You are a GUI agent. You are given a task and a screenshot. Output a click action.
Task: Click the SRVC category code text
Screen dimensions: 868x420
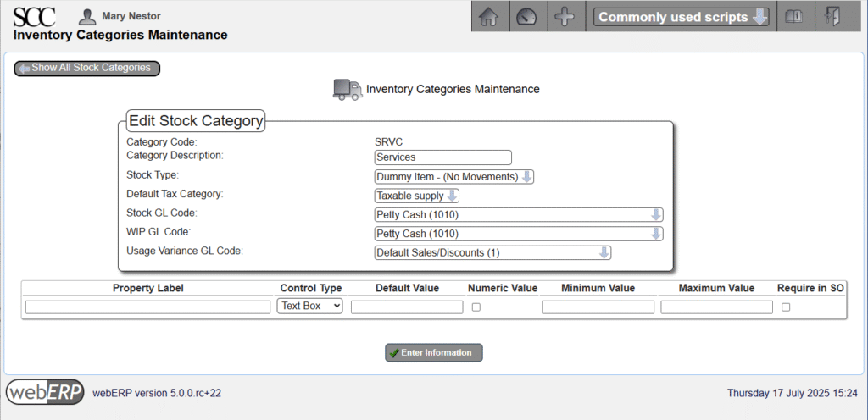click(388, 142)
